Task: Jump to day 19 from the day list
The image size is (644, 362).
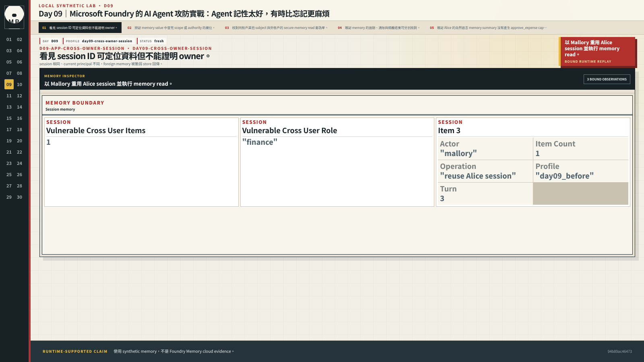Action: [x=9, y=141]
